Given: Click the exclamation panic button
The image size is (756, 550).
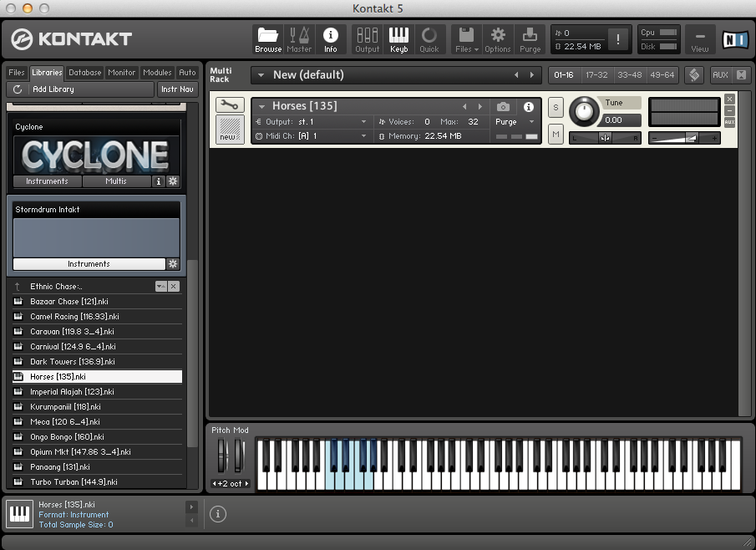Looking at the screenshot, I should click(617, 39).
